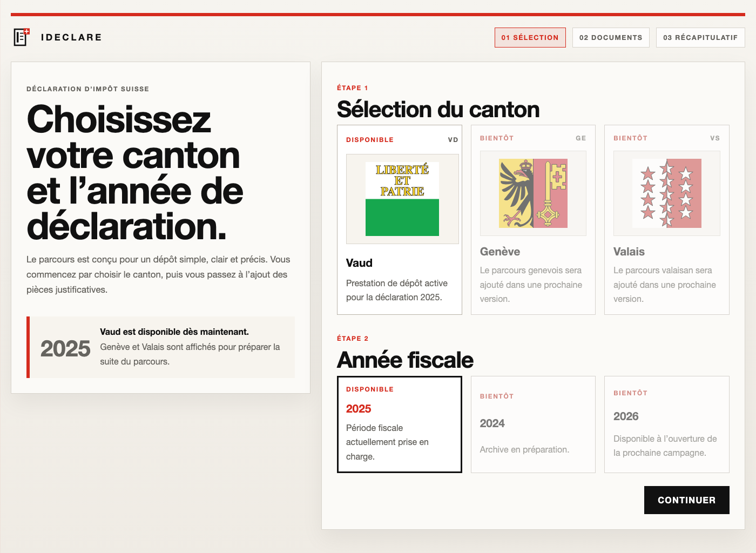Click the Valais flag with stars
The width and height of the screenshot is (756, 553).
point(666,193)
